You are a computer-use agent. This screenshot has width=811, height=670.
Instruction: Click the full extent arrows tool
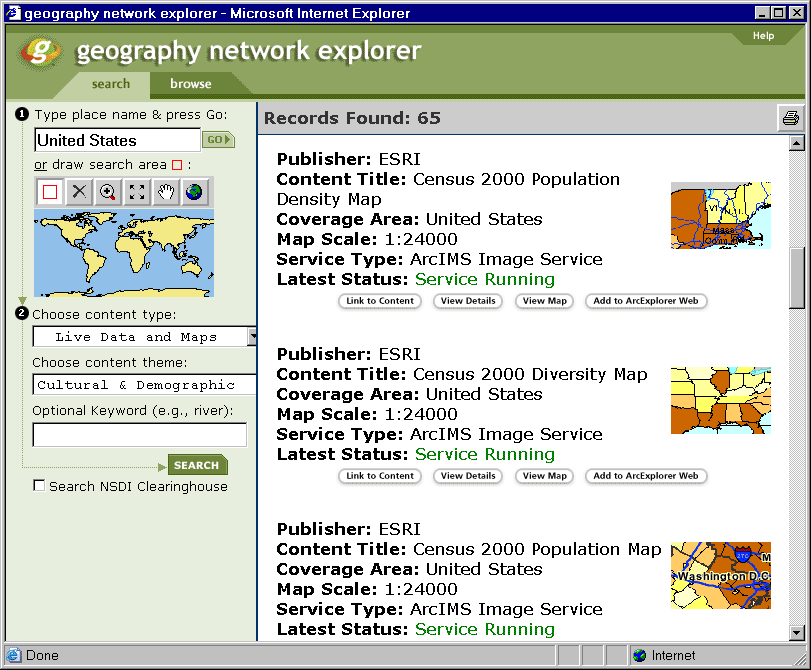tap(135, 192)
